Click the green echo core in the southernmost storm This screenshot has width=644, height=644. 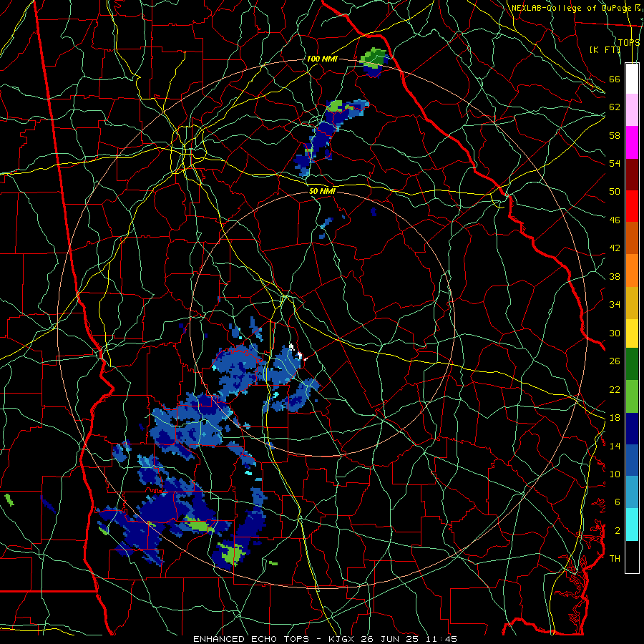232,553
